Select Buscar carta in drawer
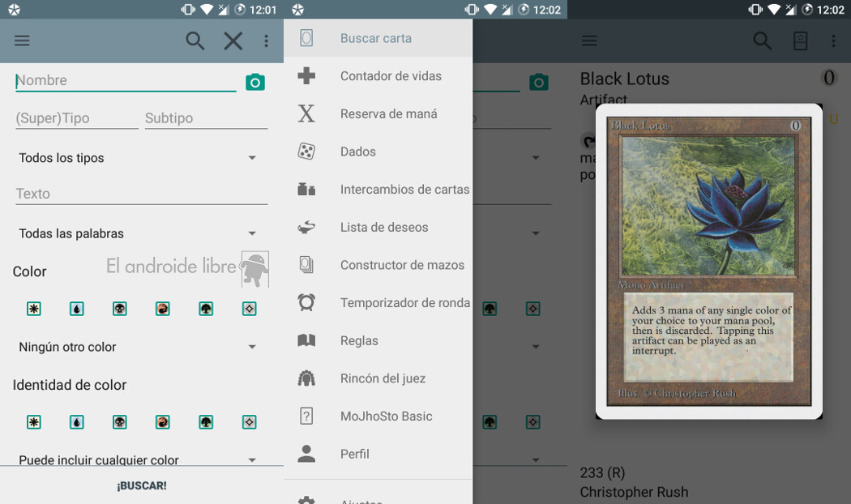The image size is (851, 504). 378,38
